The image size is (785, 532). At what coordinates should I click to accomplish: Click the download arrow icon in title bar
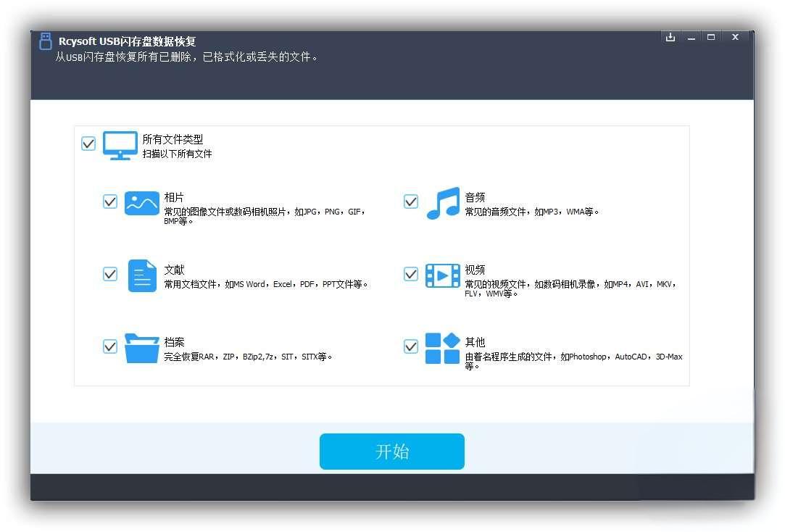(x=670, y=37)
